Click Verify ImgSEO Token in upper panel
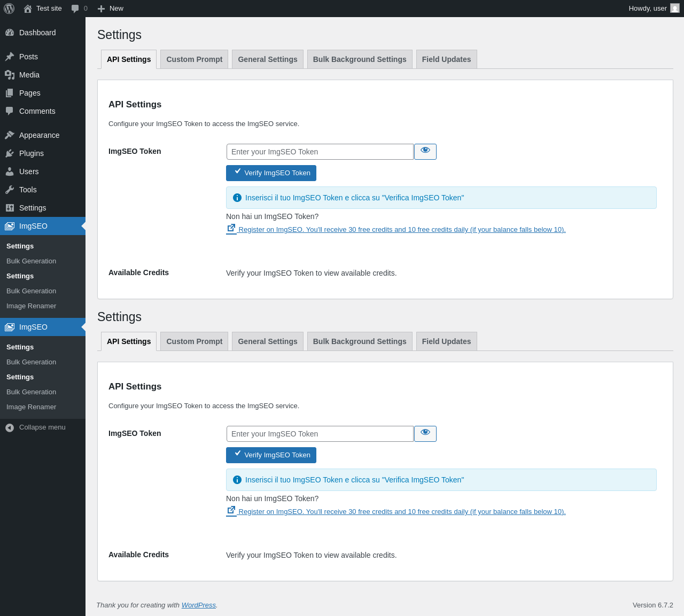The width and height of the screenshot is (684, 616). pyautogui.click(x=271, y=173)
